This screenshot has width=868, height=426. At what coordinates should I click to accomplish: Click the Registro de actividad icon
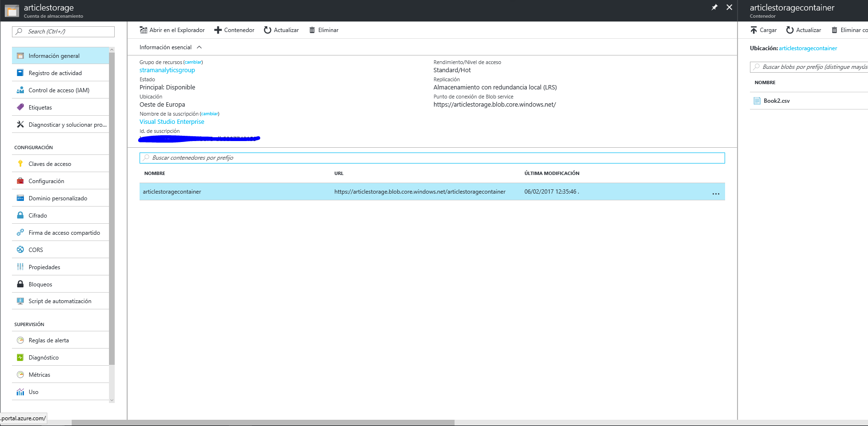20,73
